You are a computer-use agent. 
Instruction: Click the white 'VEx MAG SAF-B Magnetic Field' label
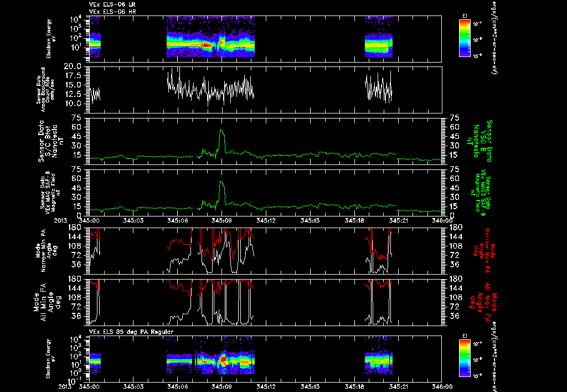pos(50,193)
